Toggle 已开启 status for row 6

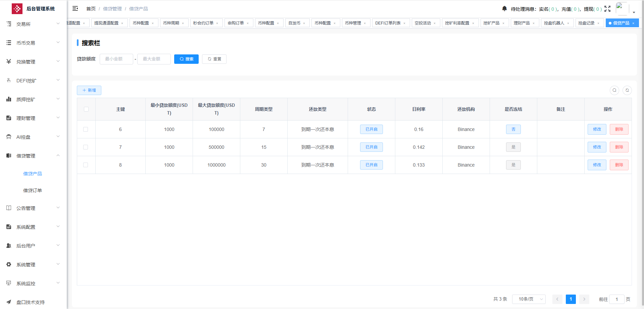pos(371,129)
